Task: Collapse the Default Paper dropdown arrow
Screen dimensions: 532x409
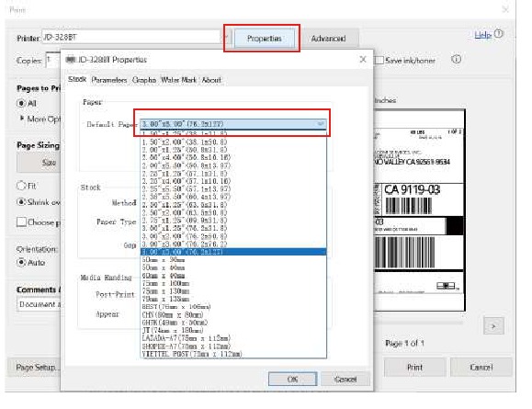Action: point(321,124)
